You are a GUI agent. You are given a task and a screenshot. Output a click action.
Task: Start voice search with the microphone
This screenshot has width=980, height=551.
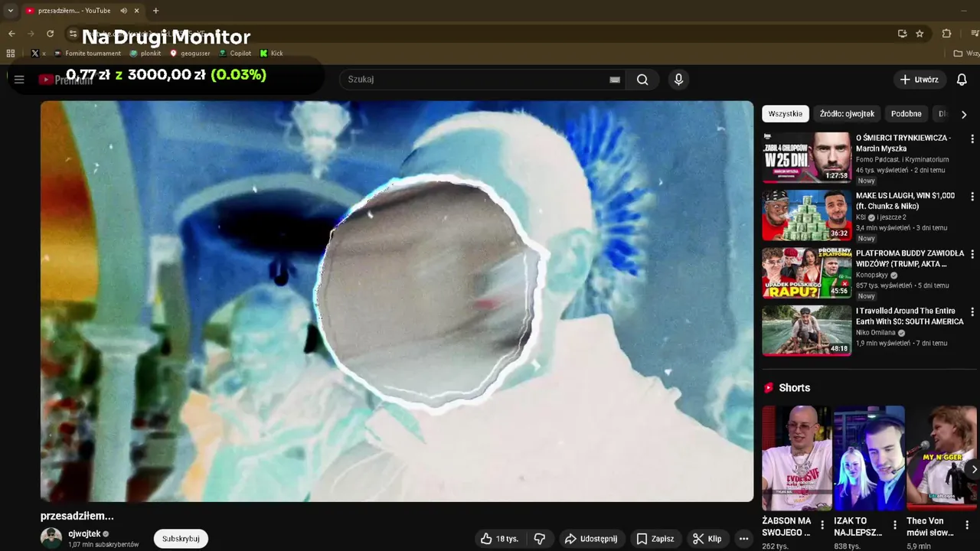(678, 80)
